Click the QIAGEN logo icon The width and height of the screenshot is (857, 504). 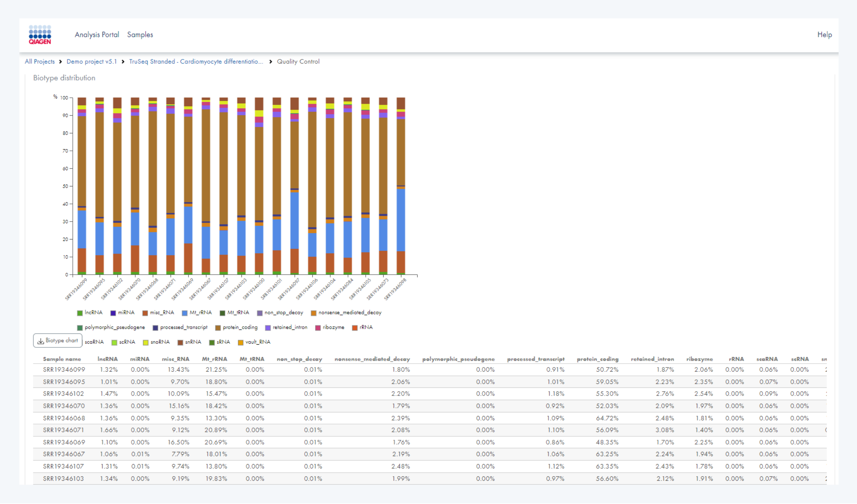(40, 34)
